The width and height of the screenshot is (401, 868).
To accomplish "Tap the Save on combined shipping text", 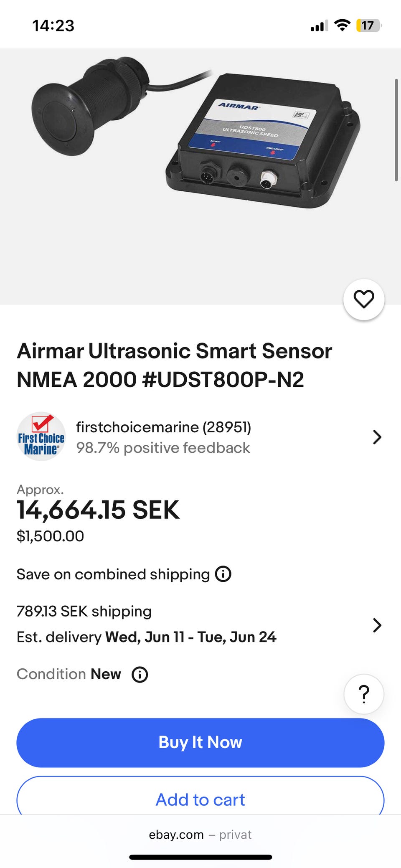I will click(x=113, y=574).
